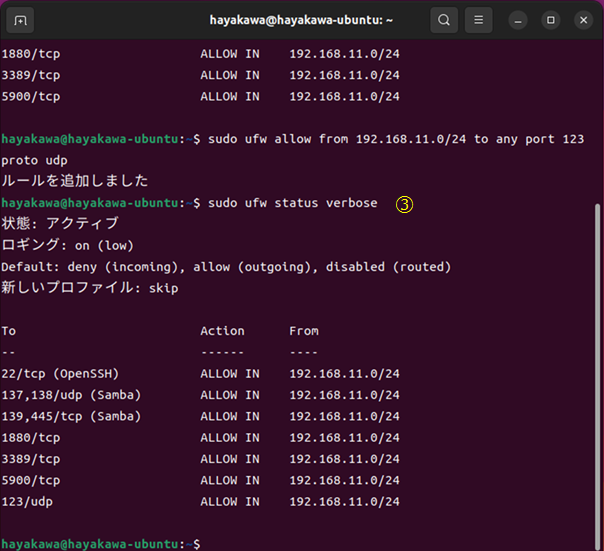604x551 pixels.
Task: Click the 'ルールを追加しました' message
Action: [x=75, y=181]
